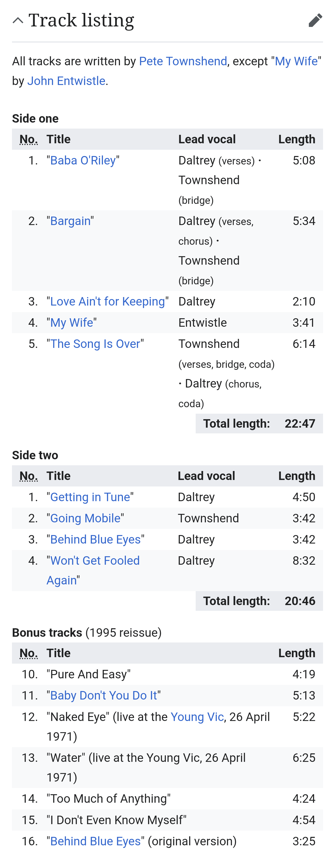Click the pencil edit icon
This screenshot has height=868, width=335.
pos(315,20)
